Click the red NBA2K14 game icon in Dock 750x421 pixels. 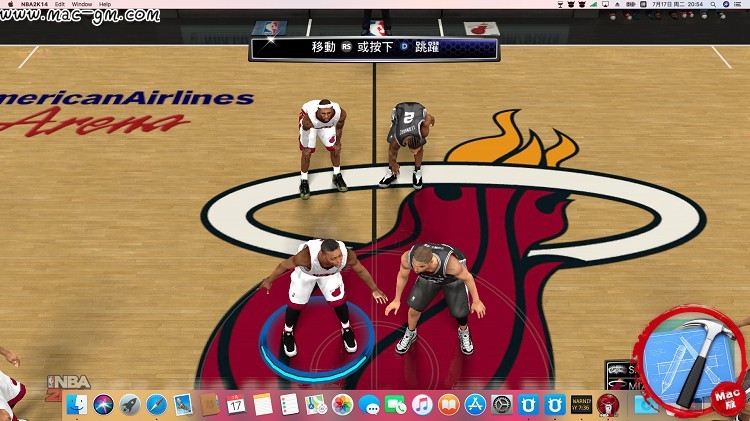(608, 405)
